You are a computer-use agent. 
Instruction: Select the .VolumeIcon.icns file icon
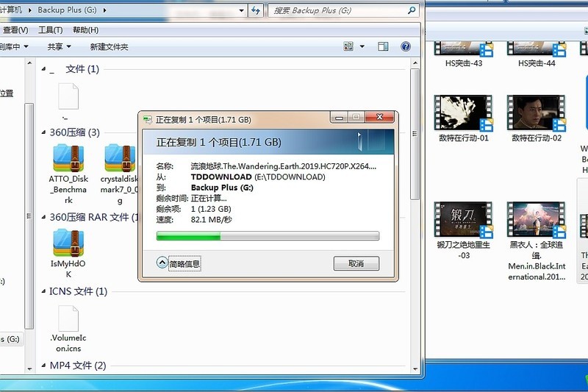(x=68, y=319)
